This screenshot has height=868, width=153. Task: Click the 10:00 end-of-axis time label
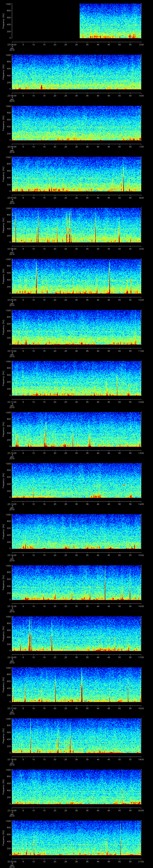point(141,300)
